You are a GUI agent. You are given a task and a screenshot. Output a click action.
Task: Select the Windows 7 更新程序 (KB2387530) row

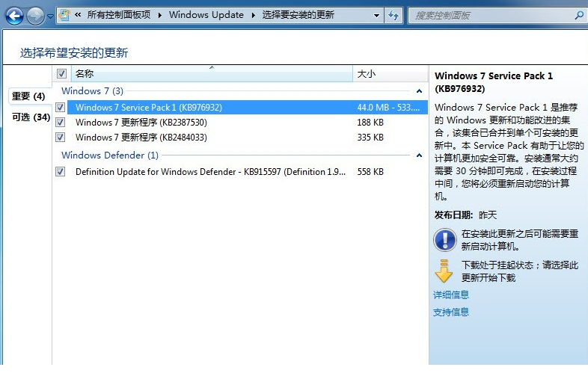(248, 122)
